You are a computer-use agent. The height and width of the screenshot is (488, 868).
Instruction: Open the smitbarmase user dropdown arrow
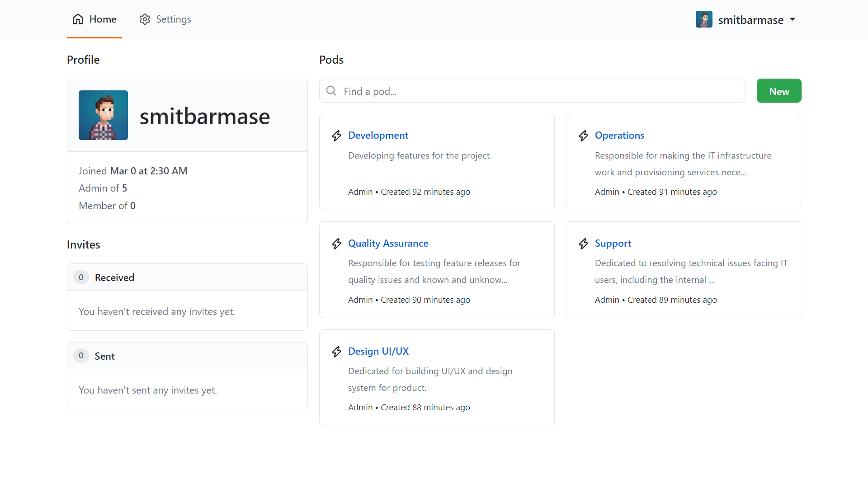point(793,19)
